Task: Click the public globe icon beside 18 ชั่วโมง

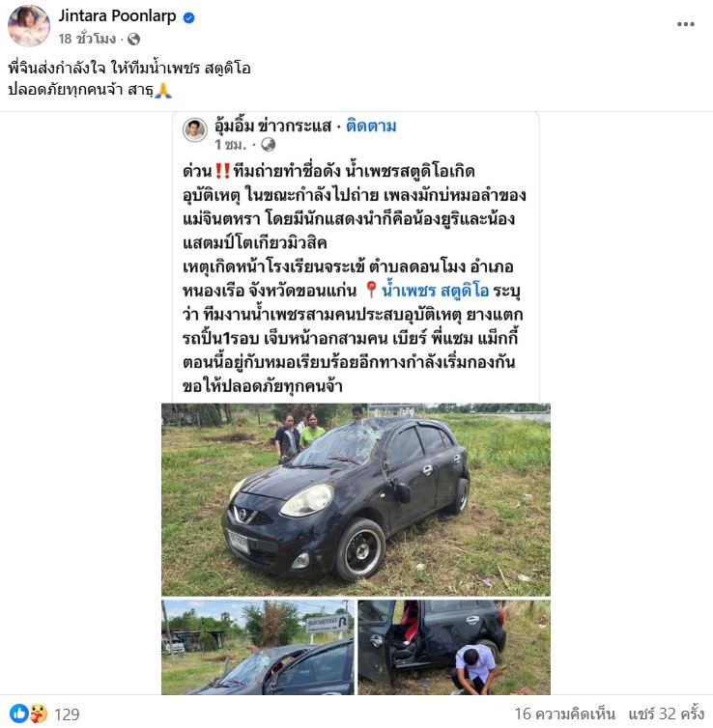Action: click(x=133, y=39)
